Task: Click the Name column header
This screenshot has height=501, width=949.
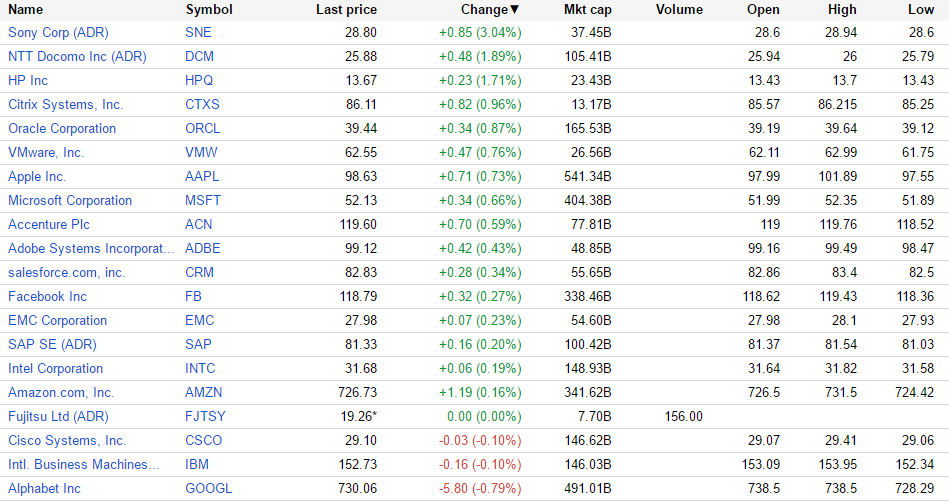Action: [25, 10]
